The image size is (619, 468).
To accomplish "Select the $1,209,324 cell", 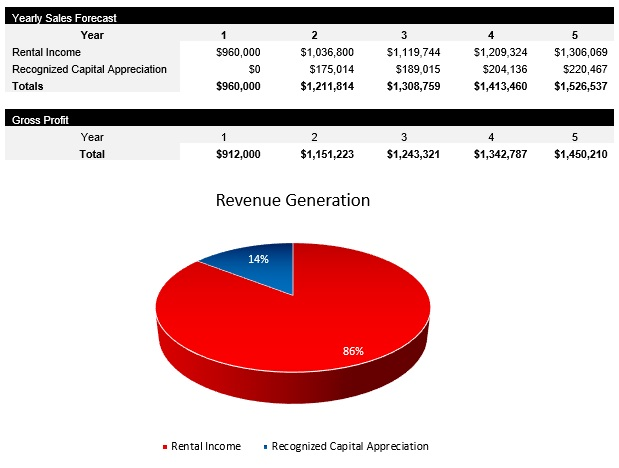I will (500, 52).
